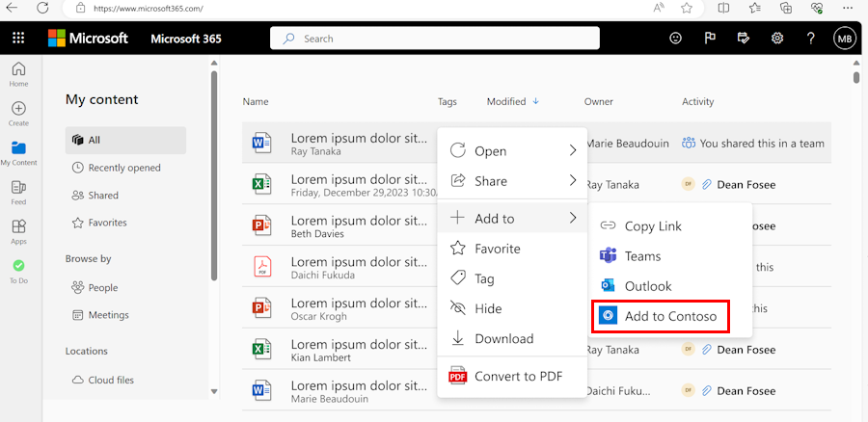Image resolution: width=868 pixels, height=422 pixels.
Task: Select Add to in context menu
Action: [512, 219]
